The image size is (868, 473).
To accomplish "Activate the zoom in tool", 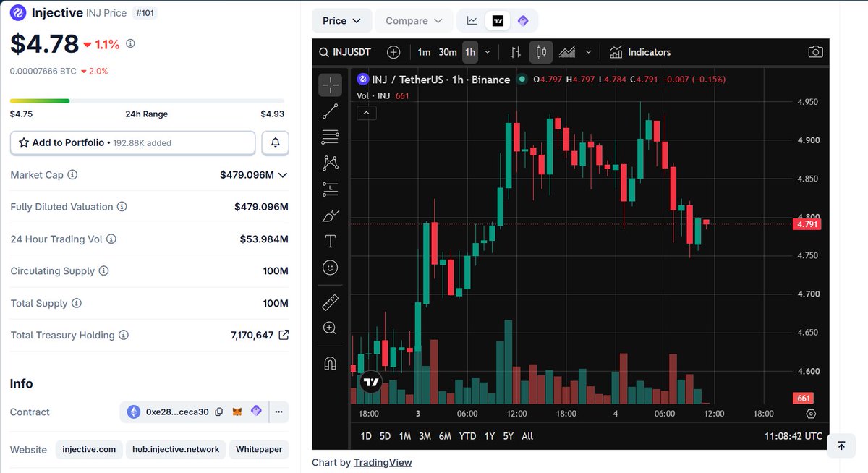I will (x=331, y=328).
